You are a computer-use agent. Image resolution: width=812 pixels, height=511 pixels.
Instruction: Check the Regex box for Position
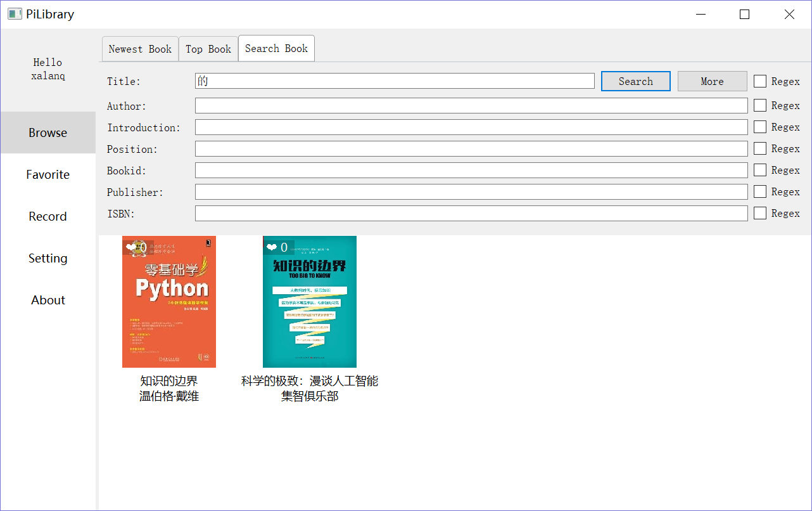click(760, 148)
